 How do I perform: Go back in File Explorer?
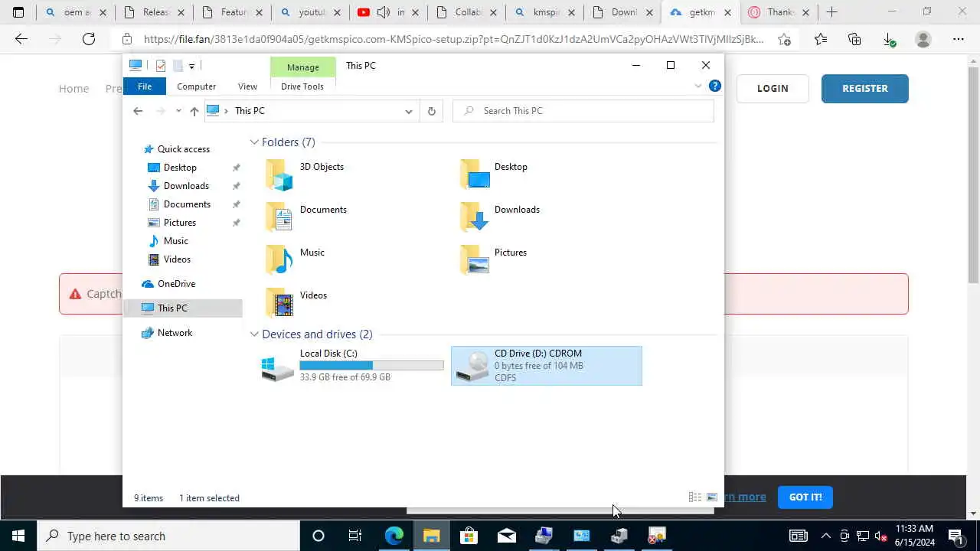pos(138,111)
